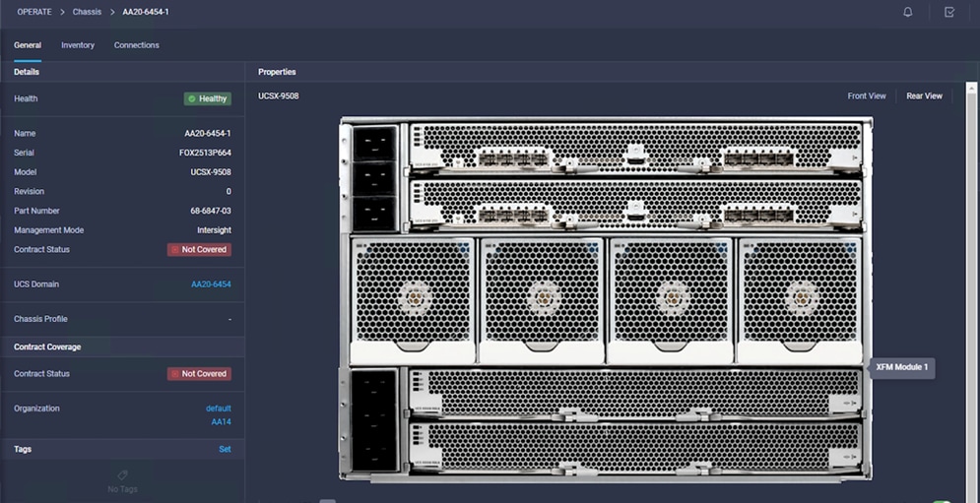
Task: Select the part number 68-6847-03
Action: point(211,211)
